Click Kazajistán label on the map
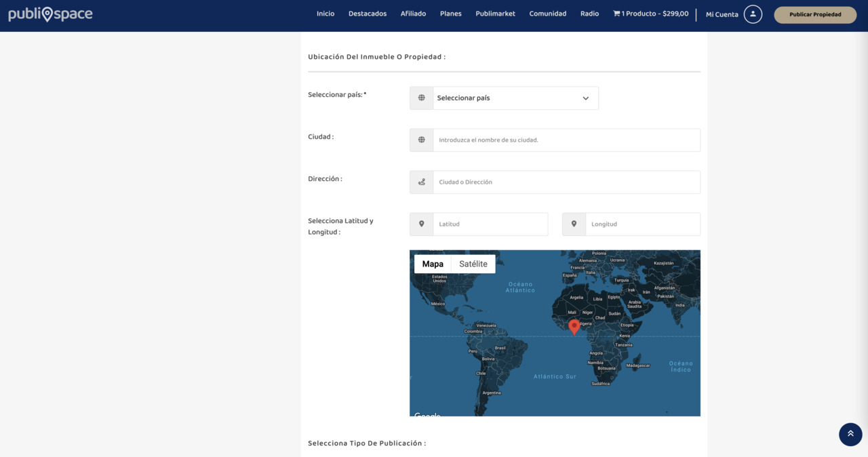The height and width of the screenshot is (457, 868). 664,263
